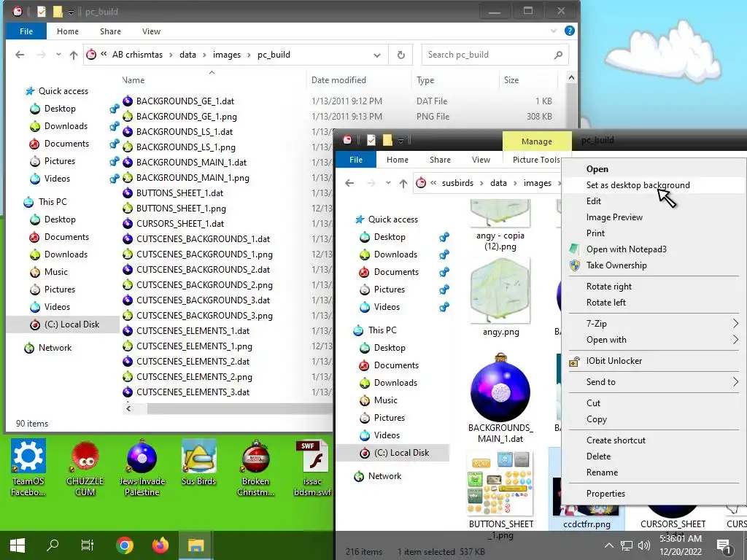Viewport: 747px width, 560px height.
Task: Select Edit in context menu
Action: point(655,201)
